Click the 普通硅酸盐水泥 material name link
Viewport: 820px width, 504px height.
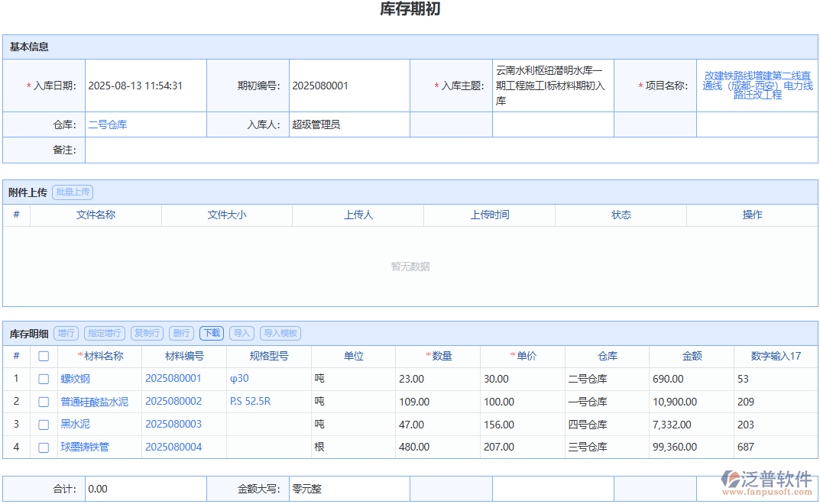pos(95,402)
